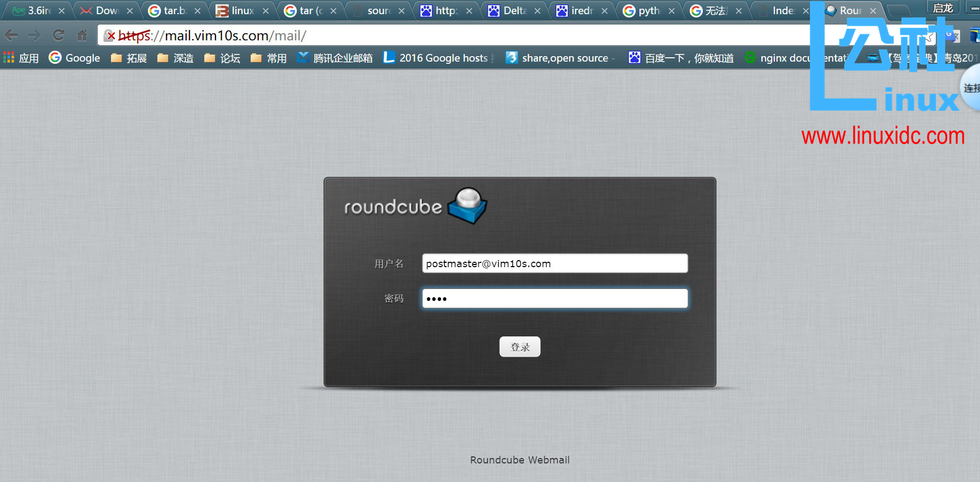
Task: Reload the page with refresh icon
Action: 58,36
